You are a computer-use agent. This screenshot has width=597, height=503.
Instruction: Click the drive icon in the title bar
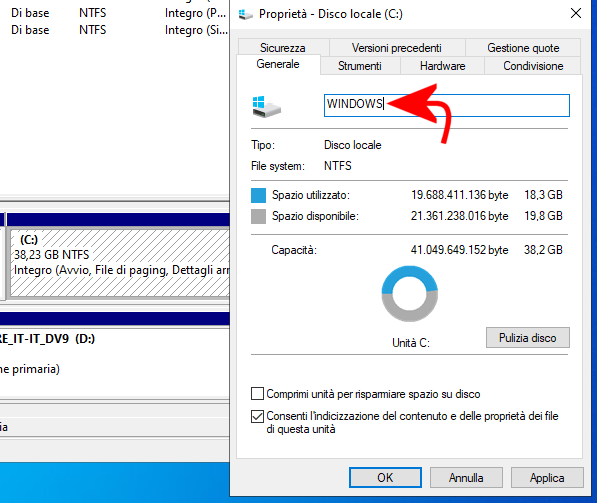click(246, 14)
